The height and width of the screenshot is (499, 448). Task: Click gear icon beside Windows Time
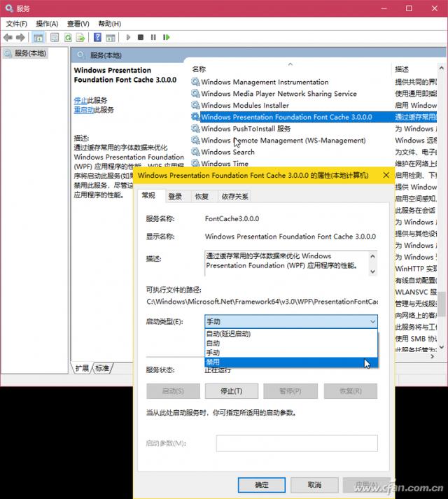pyautogui.click(x=195, y=163)
